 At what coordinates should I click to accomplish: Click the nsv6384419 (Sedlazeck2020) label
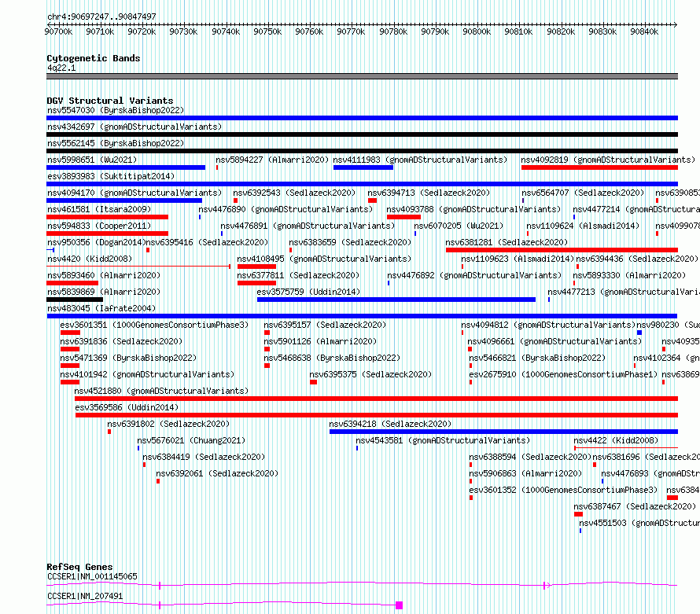204,457
